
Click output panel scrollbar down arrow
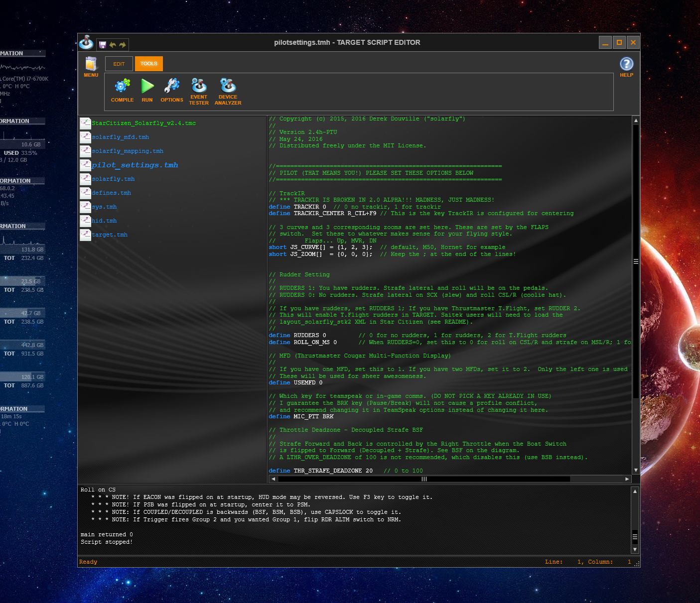(x=635, y=549)
